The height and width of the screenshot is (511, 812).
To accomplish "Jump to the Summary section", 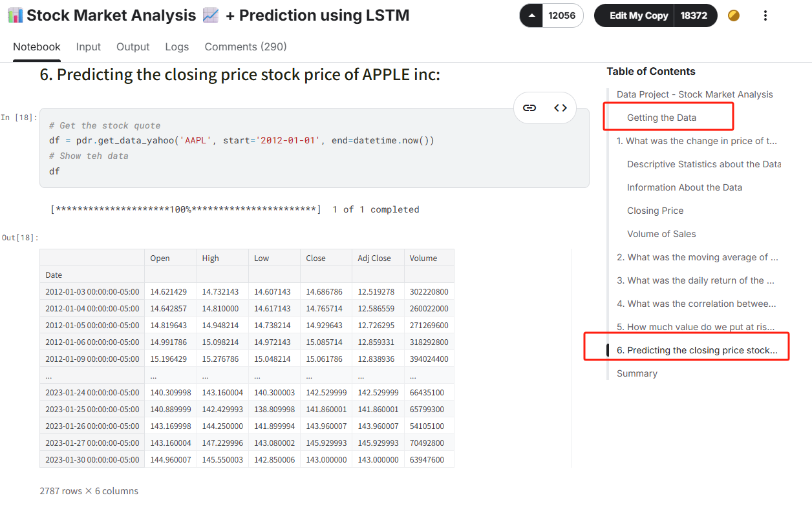I will click(637, 373).
